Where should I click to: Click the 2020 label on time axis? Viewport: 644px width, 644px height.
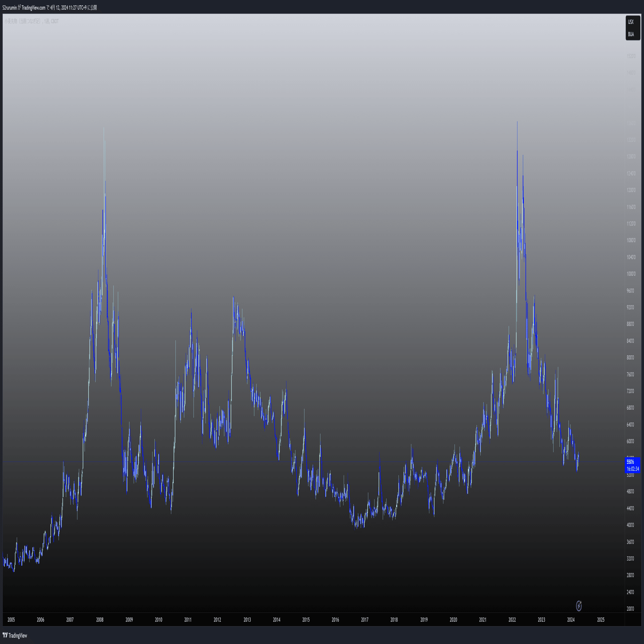pos(453,620)
